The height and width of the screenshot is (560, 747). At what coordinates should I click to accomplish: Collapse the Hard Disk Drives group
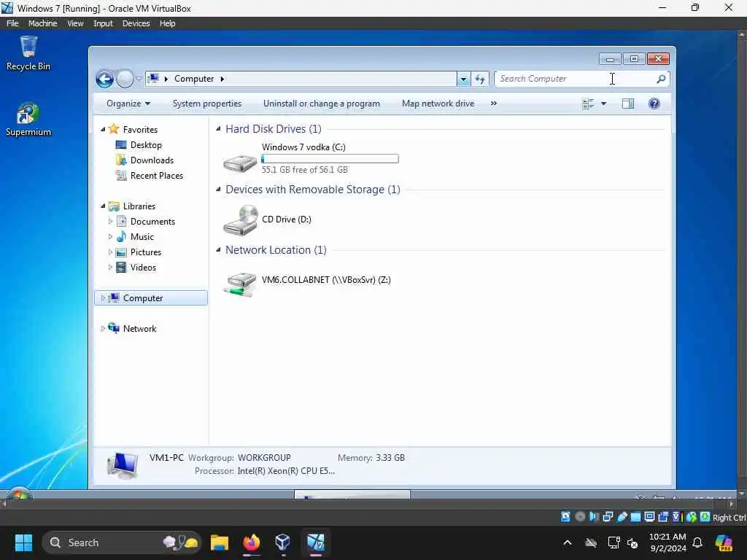[218, 128]
